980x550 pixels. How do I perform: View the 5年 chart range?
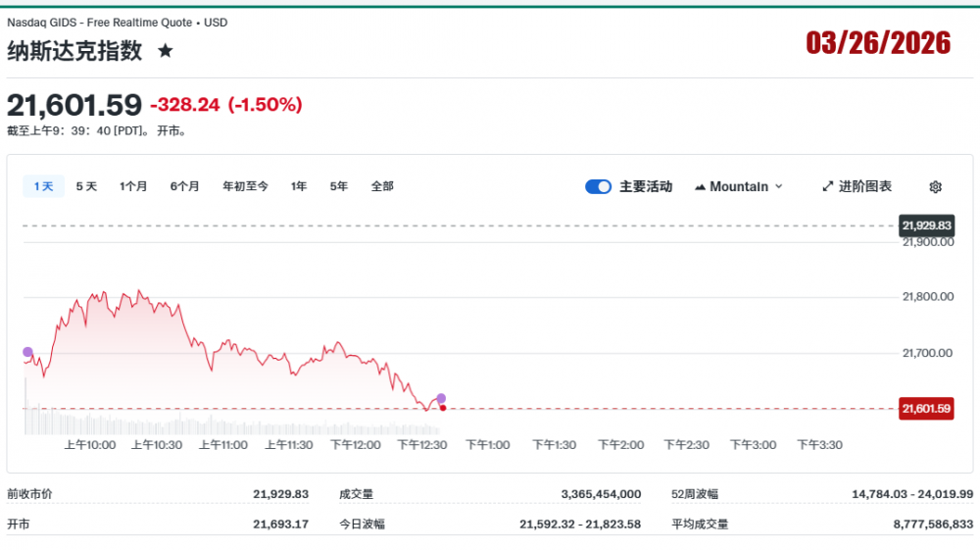coord(339,186)
